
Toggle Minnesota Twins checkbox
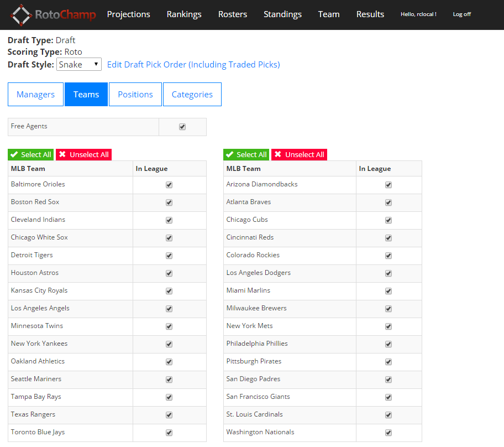(169, 326)
